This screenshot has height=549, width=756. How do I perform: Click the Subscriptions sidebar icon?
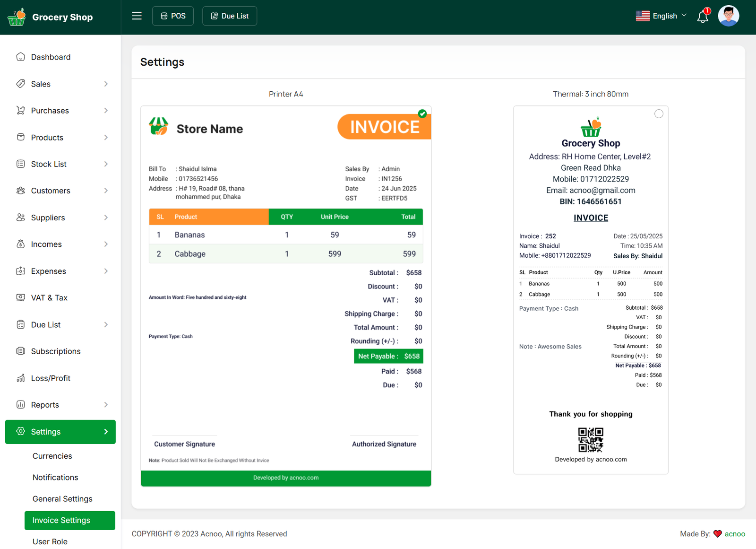tap(20, 351)
